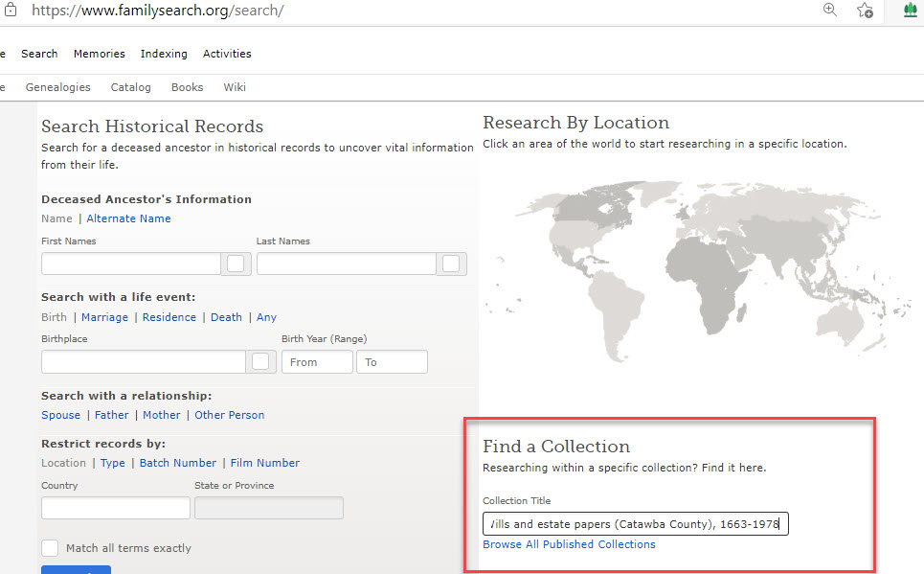Image resolution: width=924 pixels, height=574 pixels.
Task: Toggle exact match for Birthplace
Action: 260,361
